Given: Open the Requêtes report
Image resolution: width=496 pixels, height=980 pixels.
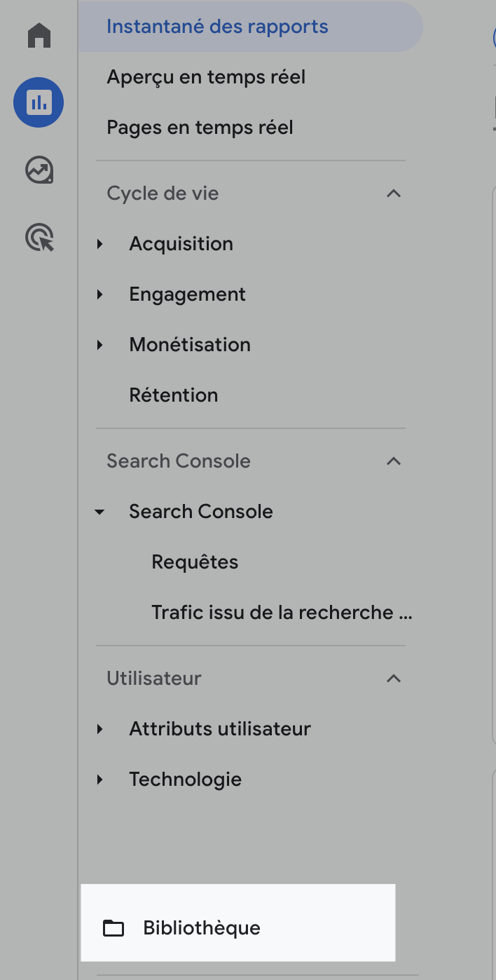Looking at the screenshot, I should (x=195, y=562).
